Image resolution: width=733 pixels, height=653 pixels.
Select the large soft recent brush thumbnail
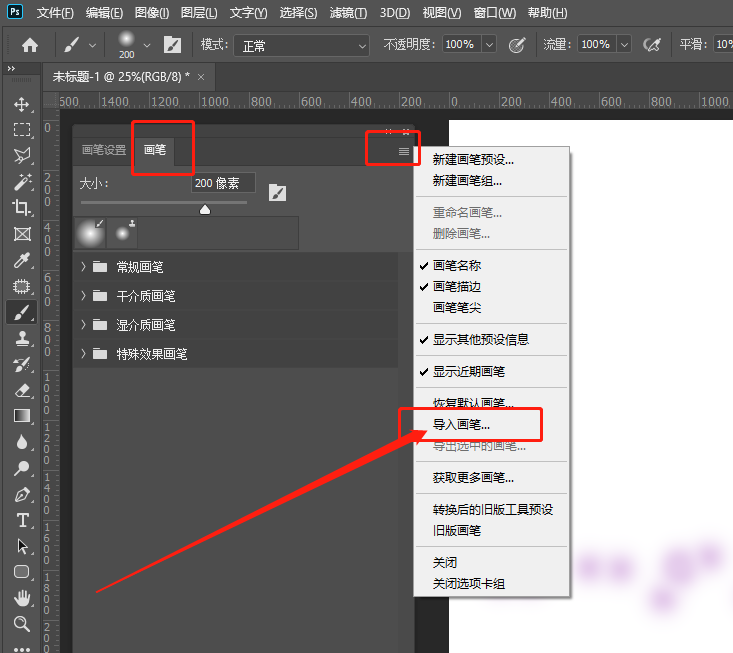90,232
